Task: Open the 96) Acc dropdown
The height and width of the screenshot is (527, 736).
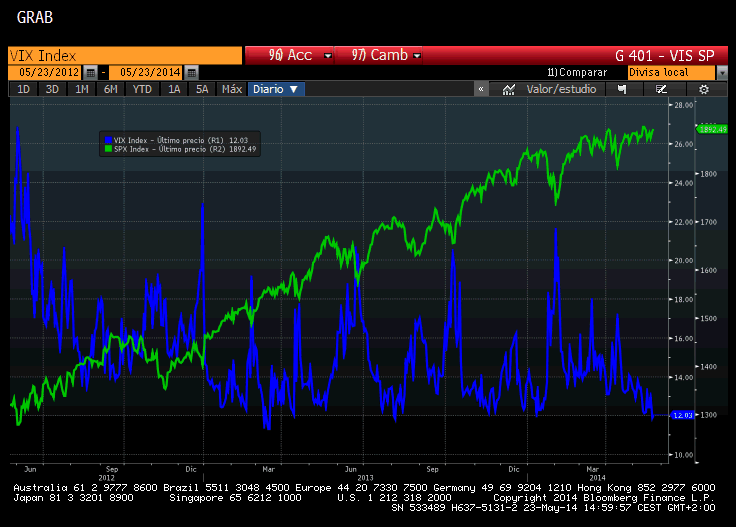Action: pos(289,55)
